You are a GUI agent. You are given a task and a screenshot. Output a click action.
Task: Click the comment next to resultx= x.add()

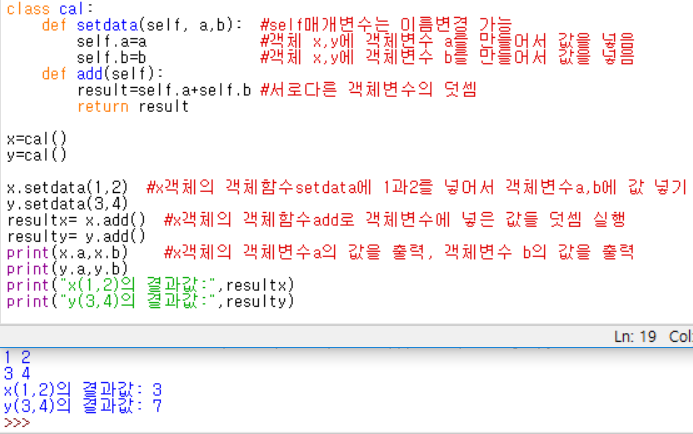coord(395,220)
